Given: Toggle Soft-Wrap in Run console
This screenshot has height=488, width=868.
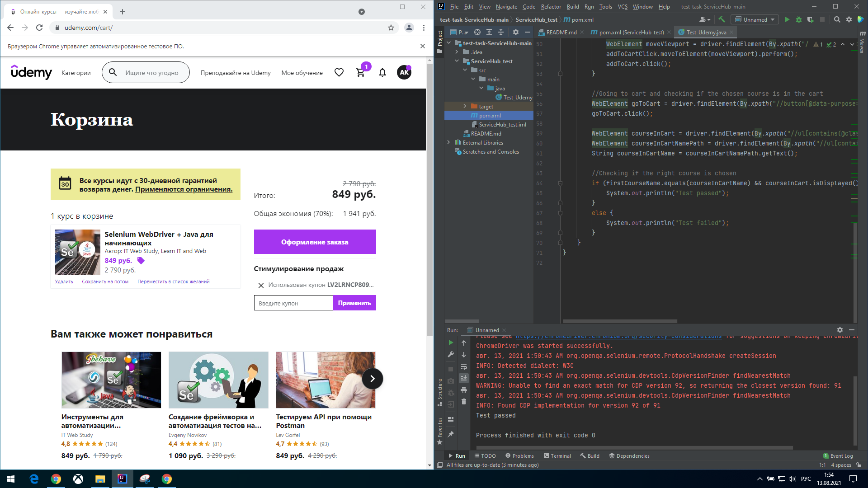Looking at the screenshot, I should click(x=464, y=366).
